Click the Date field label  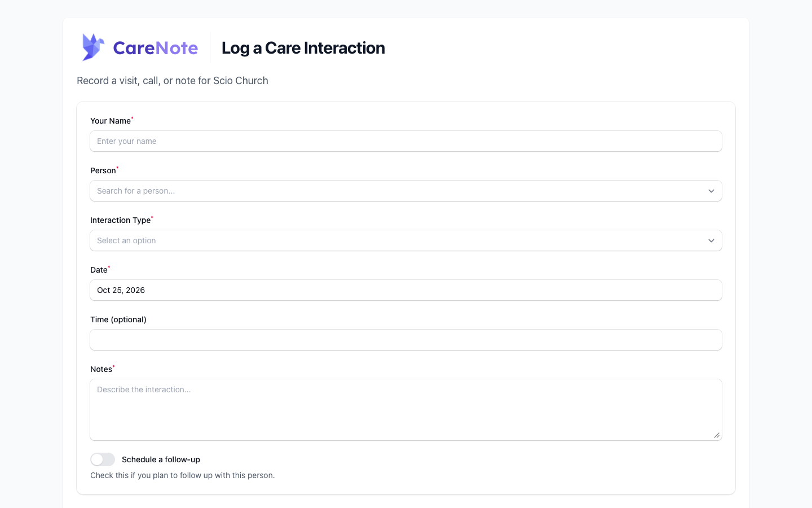(x=99, y=270)
